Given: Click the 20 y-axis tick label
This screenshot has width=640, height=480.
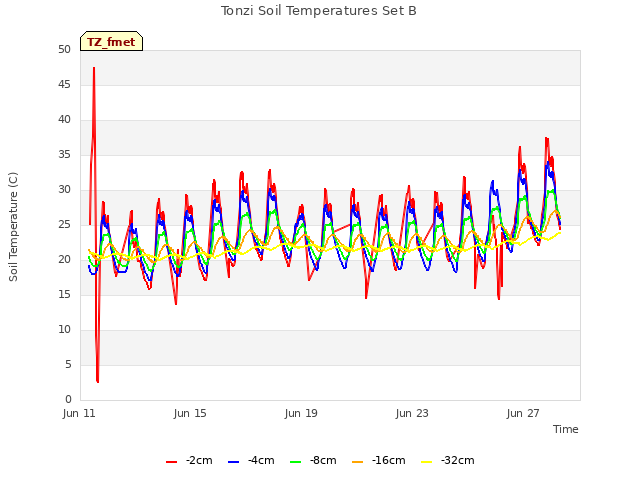Looking at the screenshot, I should point(64,260).
